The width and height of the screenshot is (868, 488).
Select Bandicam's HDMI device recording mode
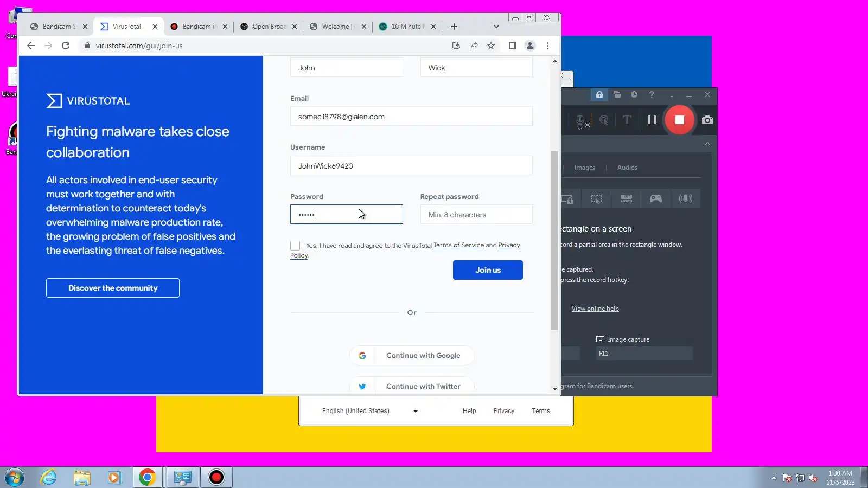tap(626, 198)
